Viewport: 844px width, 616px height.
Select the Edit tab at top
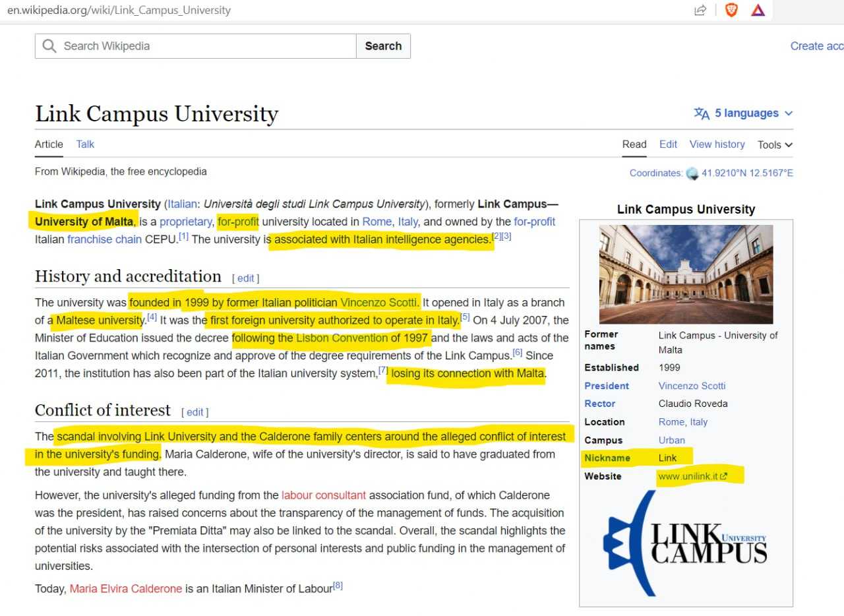[668, 144]
